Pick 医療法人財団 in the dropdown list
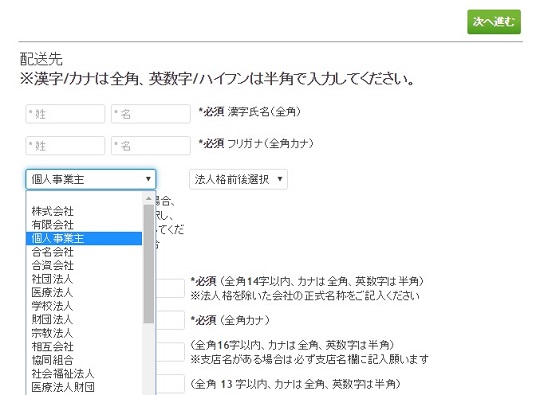Image resolution: width=540 pixels, height=395 pixels. [84, 387]
